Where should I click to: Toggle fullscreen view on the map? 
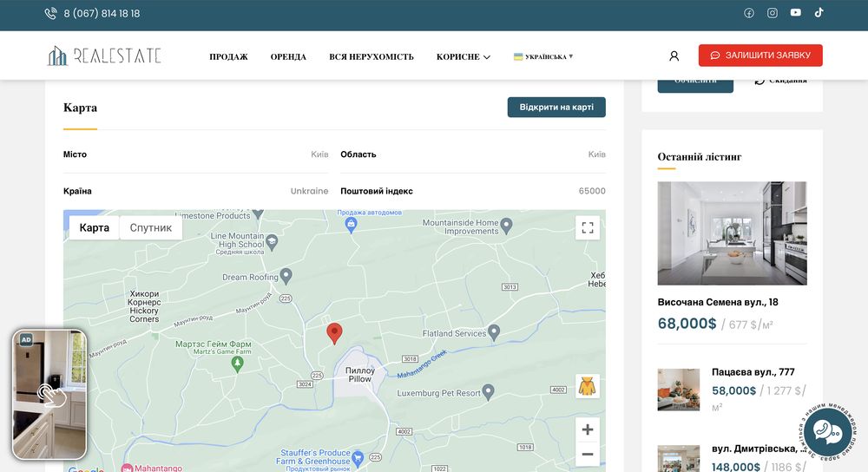tap(588, 227)
